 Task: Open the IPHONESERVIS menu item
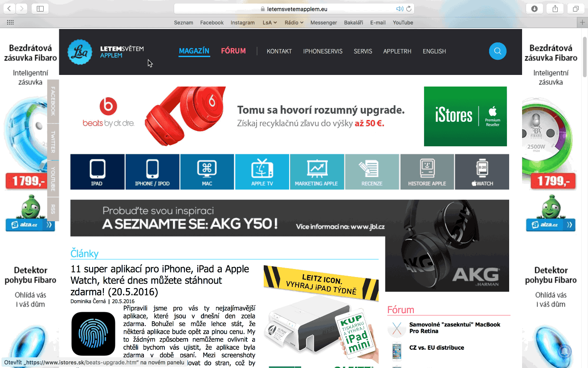coord(323,51)
